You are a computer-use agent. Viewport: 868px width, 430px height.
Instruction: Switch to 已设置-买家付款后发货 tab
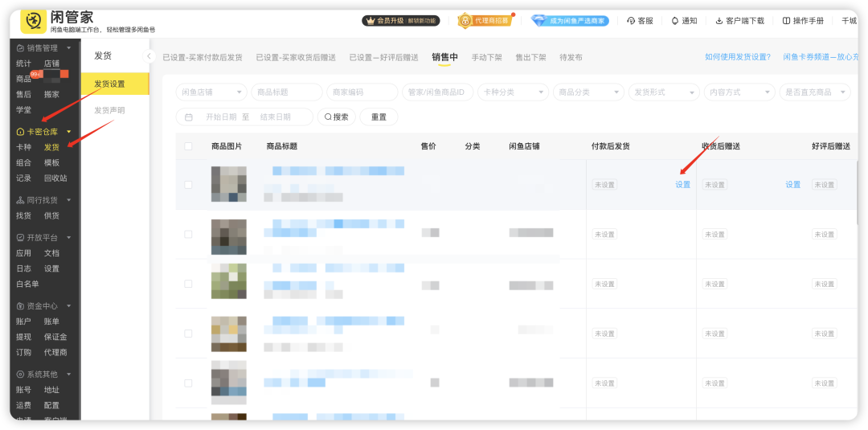click(203, 58)
